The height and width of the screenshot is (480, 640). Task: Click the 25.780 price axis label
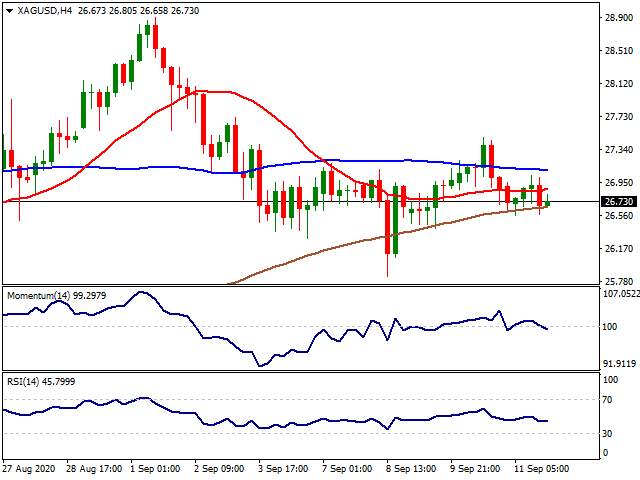(618, 282)
